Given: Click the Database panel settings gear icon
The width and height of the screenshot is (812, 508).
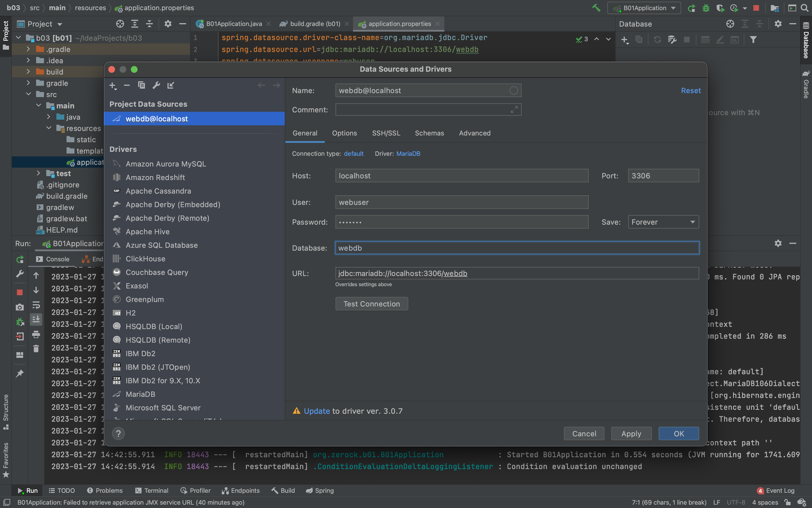Looking at the screenshot, I should (778, 24).
